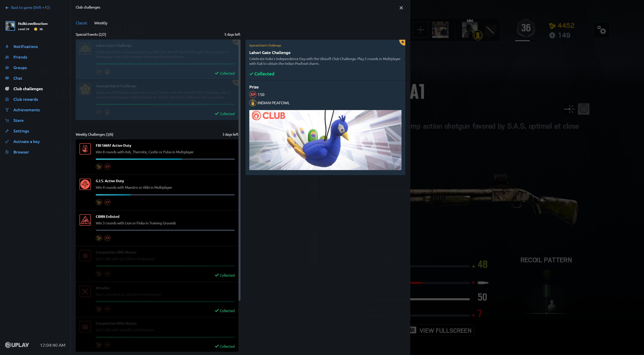The height and width of the screenshot is (355, 644).
Task: Select the CBRN Enlisted challenge
Action: (x=157, y=228)
